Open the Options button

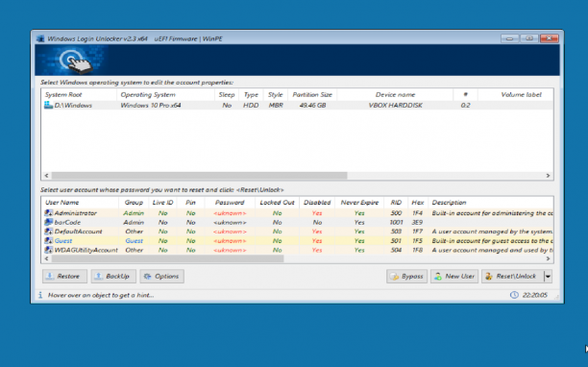[x=162, y=277]
